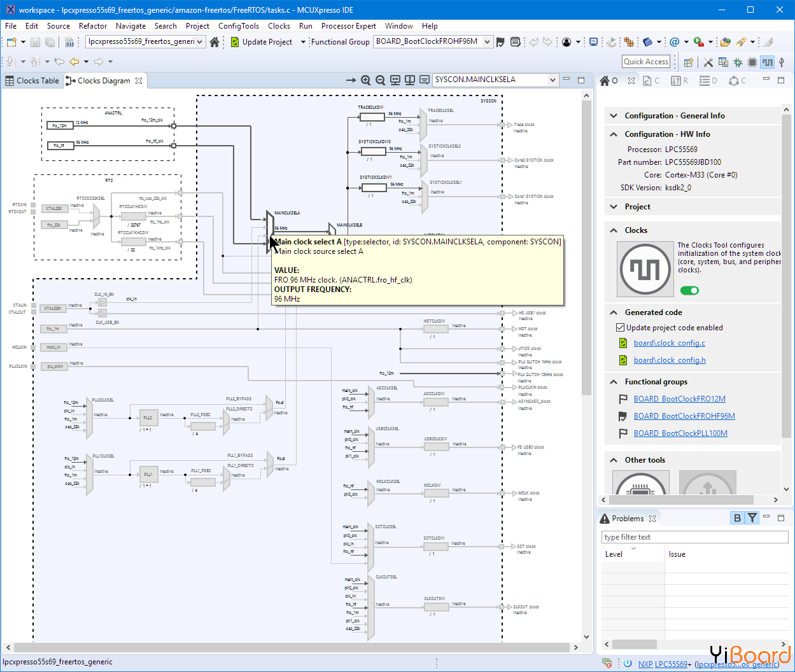Set BOARD_BootClockFRO12M flag as default group
The height and width of the screenshot is (672, 795).
click(x=623, y=399)
